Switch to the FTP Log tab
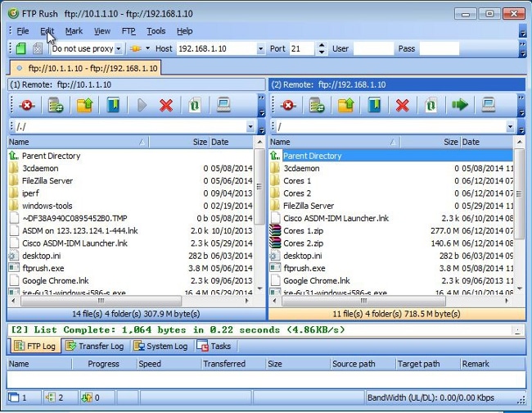The width and height of the screenshot is (532, 413). (x=34, y=346)
